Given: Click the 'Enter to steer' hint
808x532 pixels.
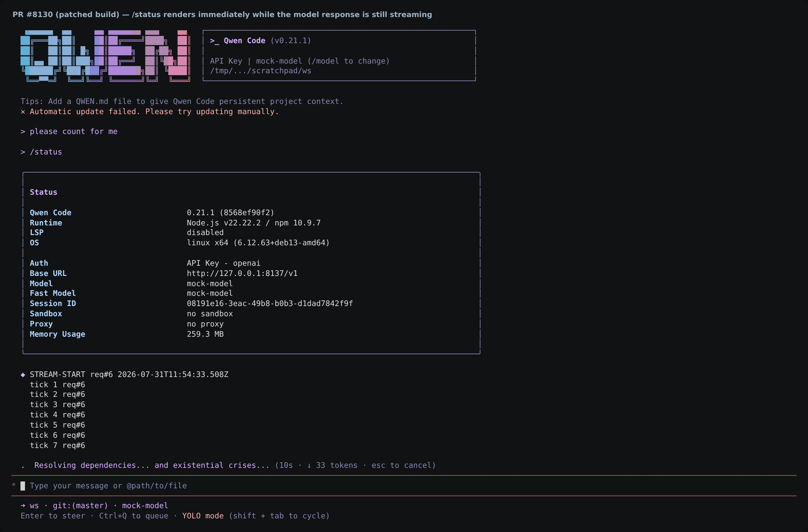Looking at the screenshot, I should [53, 516].
